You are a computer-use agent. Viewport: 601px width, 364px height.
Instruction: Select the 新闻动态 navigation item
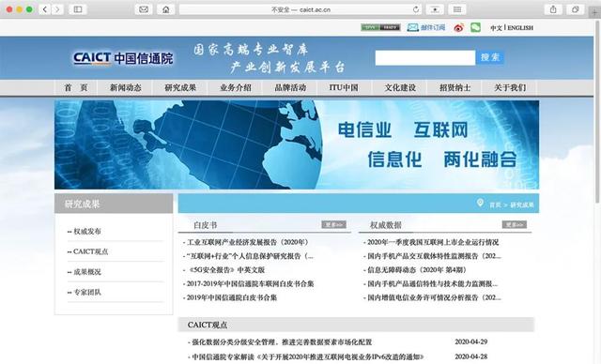125,87
